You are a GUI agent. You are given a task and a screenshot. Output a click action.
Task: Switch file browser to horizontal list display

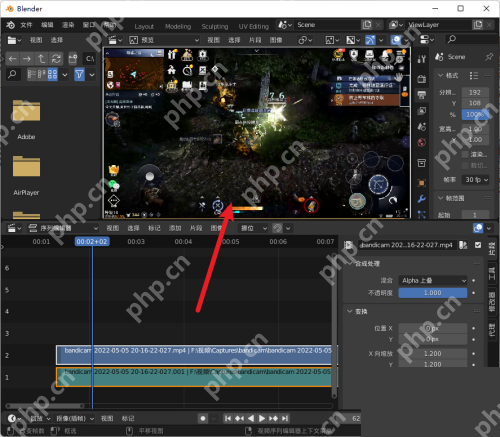pos(42,74)
